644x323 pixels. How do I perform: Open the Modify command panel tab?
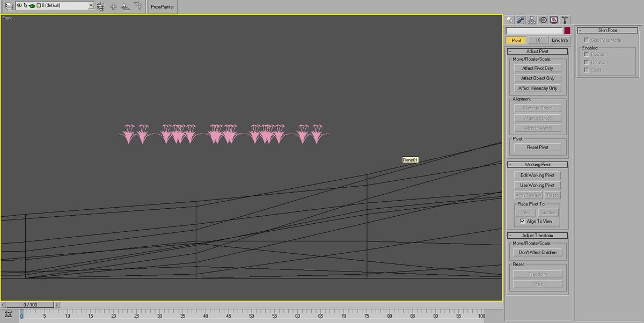point(521,20)
